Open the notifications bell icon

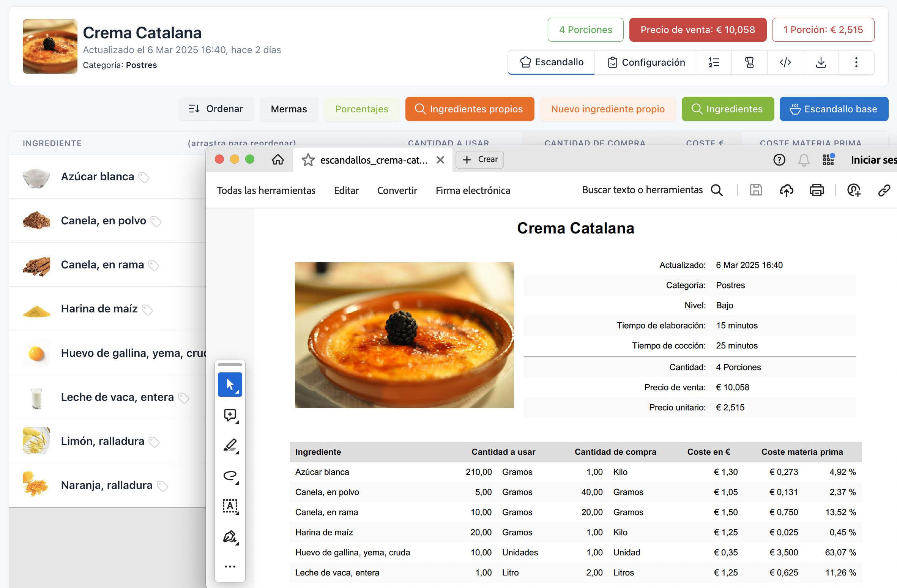pyautogui.click(x=804, y=160)
